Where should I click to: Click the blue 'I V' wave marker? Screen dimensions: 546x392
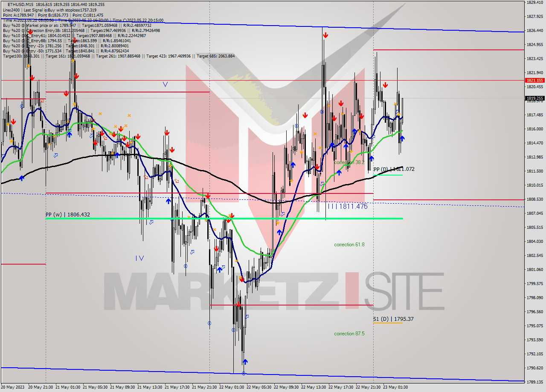pos(139,258)
